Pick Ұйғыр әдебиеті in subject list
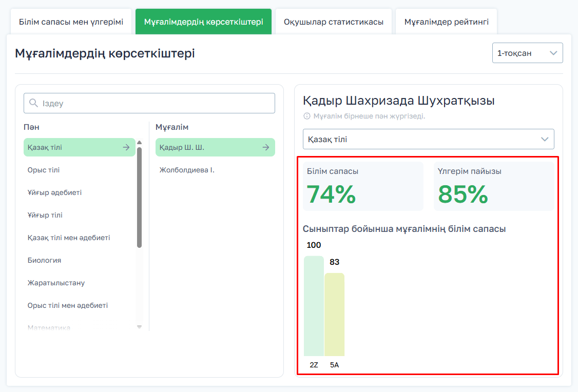This screenshot has height=392, width=578. 54,192
